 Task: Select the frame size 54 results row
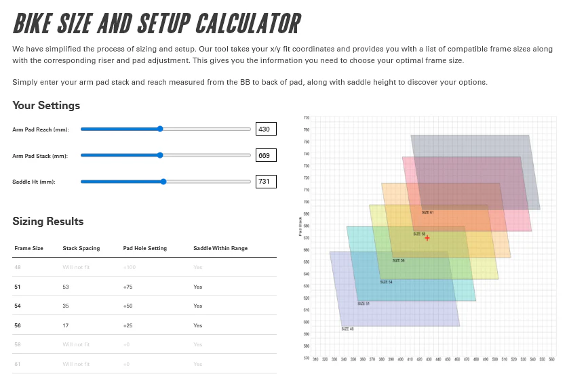(144, 306)
